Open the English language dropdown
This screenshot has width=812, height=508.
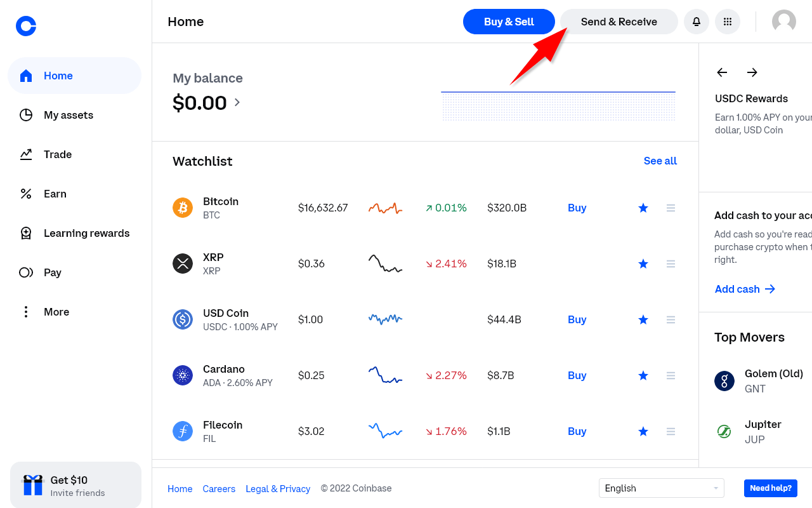(661, 488)
